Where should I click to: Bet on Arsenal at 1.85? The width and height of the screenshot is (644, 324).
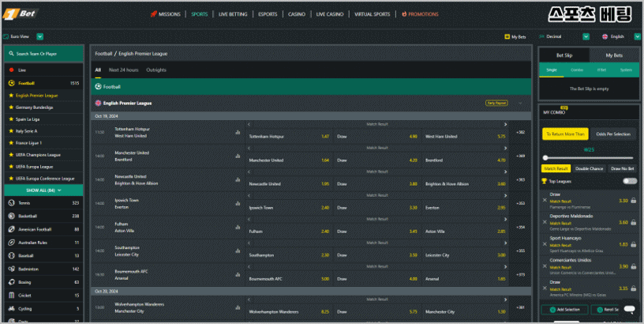coord(466,279)
